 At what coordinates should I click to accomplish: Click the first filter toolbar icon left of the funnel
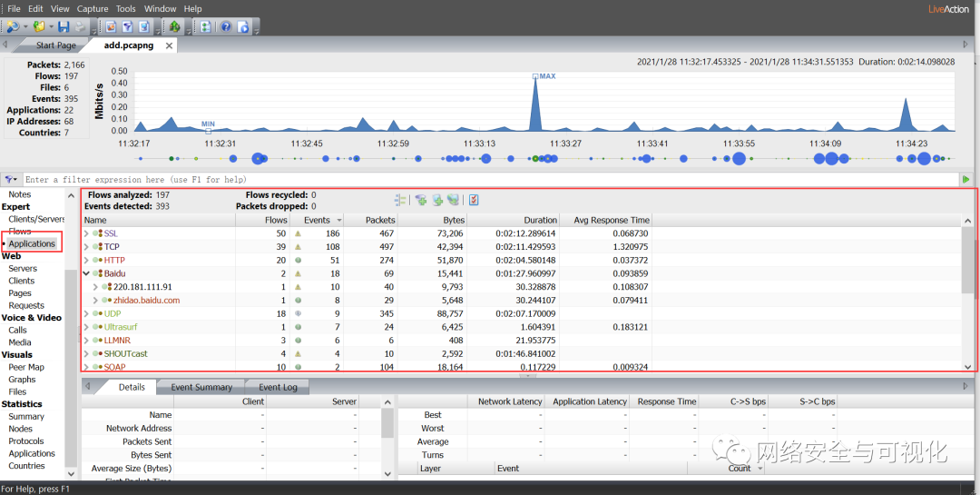coord(112,26)
